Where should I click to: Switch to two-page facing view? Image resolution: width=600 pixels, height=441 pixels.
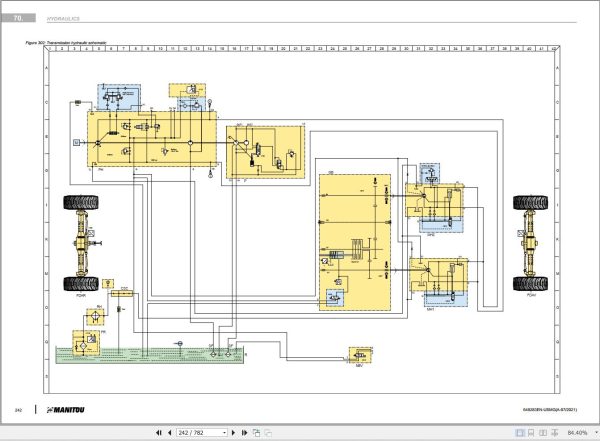543,433
